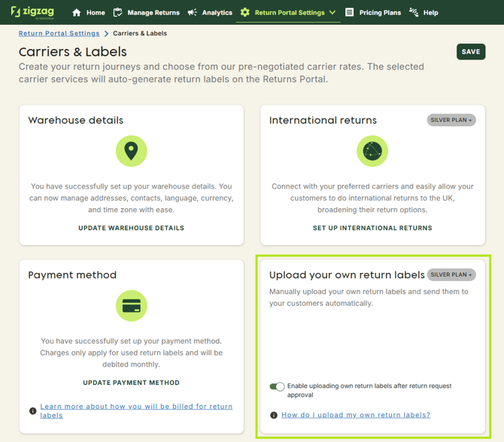Open the Pricing Plans menu item

click(380, 13)
